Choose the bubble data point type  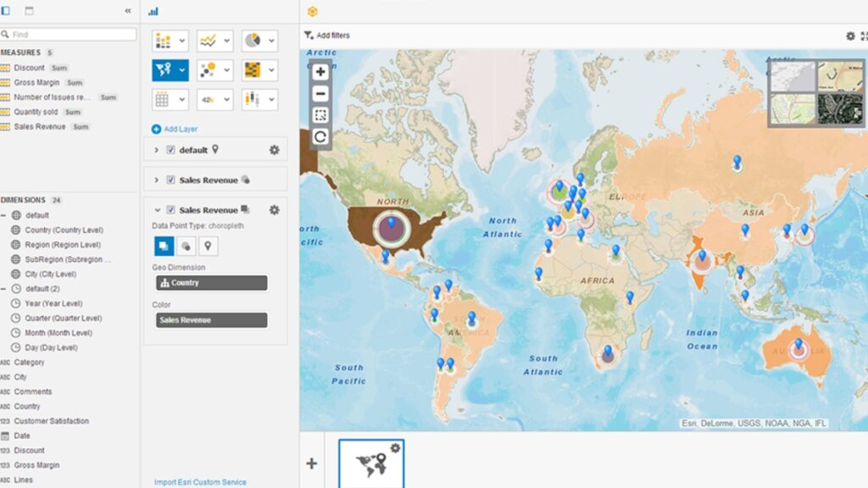(x=183, y=246)
